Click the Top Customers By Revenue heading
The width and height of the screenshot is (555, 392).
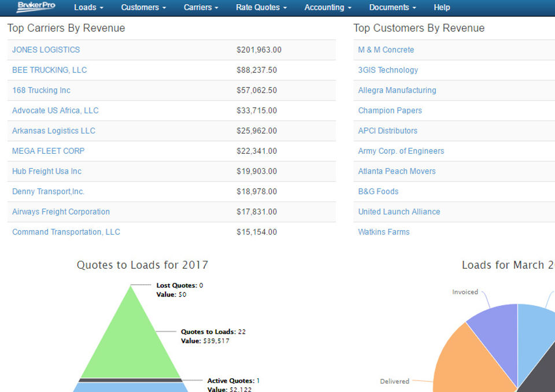click(x=419, y=28)
